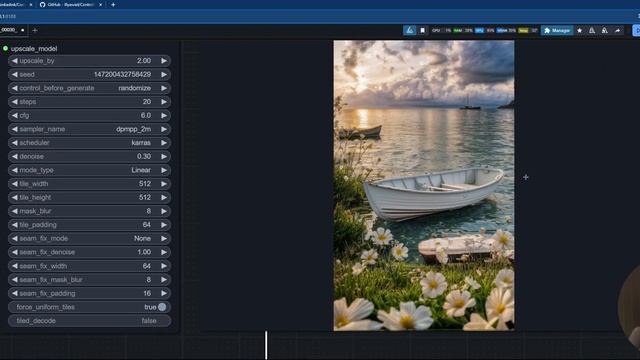Click the seam_fix_padding value 16
This screenshot has height=360, width=640.
147,293
